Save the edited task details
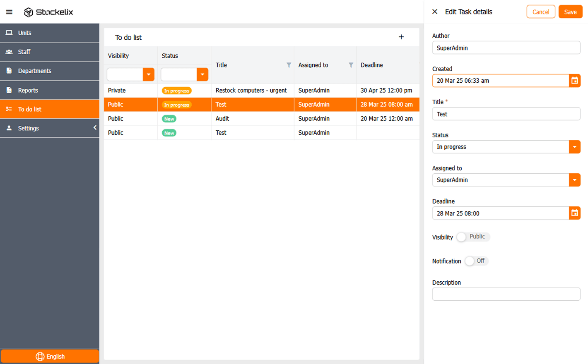Screen dimensions: 588x364 570,12
